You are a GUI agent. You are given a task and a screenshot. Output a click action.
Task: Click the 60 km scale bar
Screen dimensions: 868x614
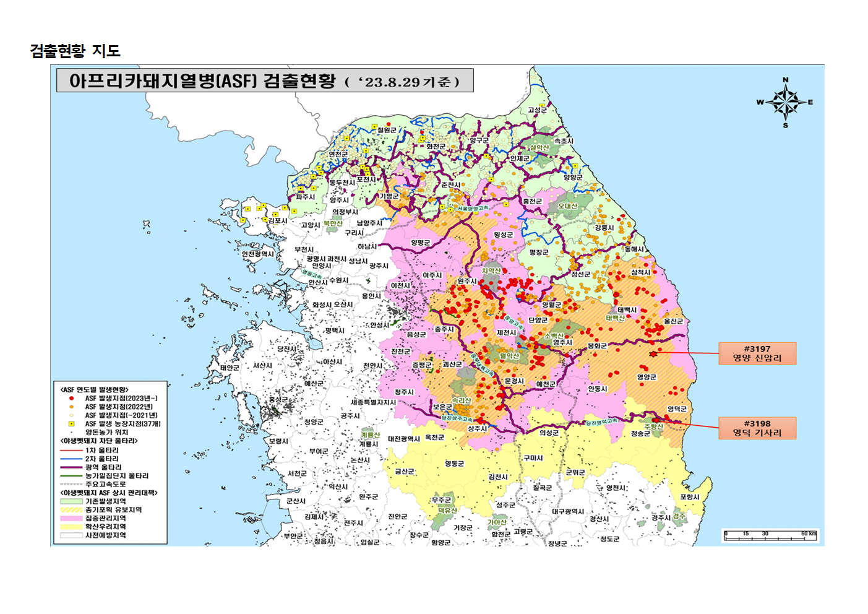(770, 535)
